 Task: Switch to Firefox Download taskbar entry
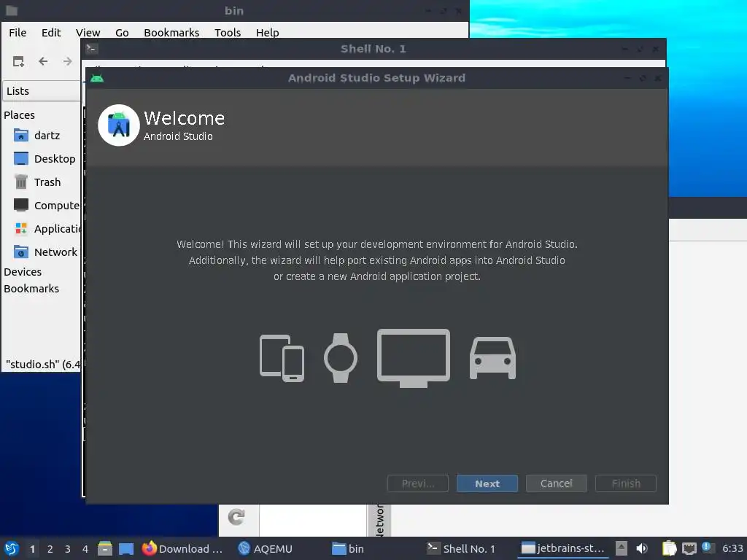click(182, 548)
